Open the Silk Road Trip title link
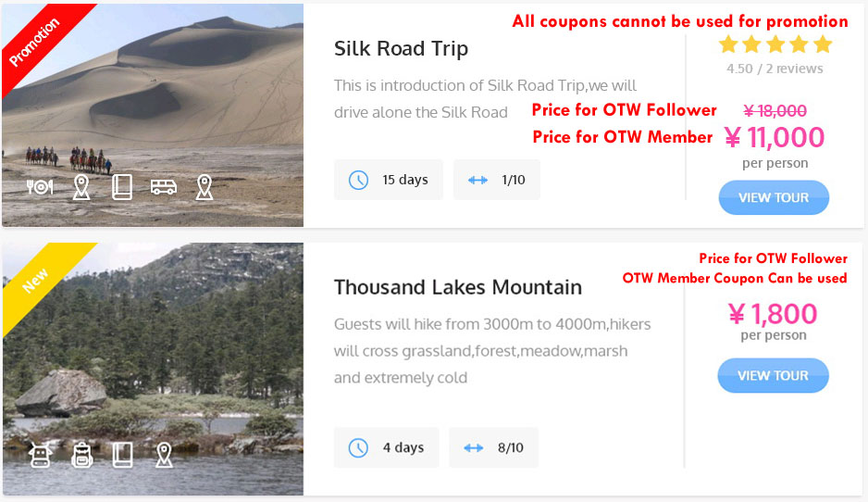 (x=401, y=49)
